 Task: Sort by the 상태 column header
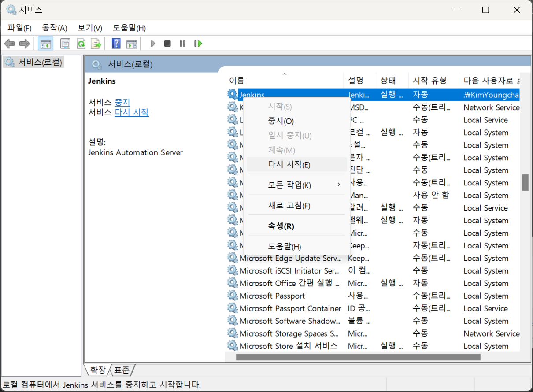pos(392,81)
